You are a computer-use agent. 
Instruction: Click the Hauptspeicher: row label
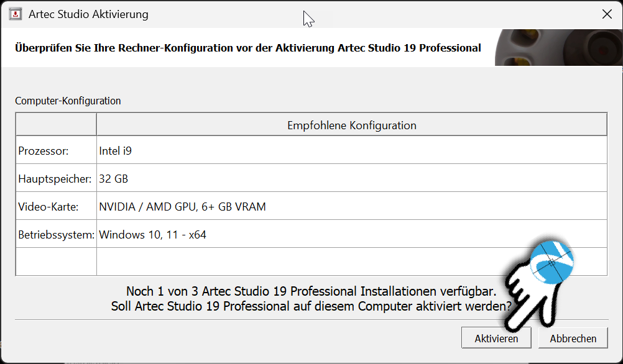click(56, 179)
